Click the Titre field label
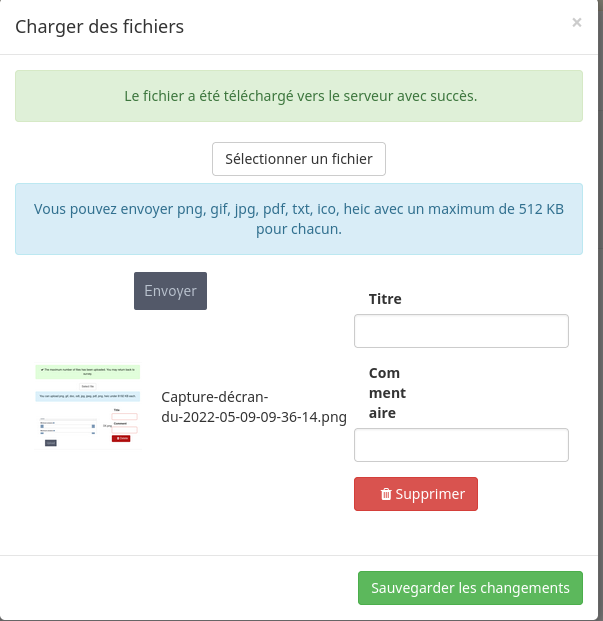Viewport: 603px width, 621px height. click(385, 299)
